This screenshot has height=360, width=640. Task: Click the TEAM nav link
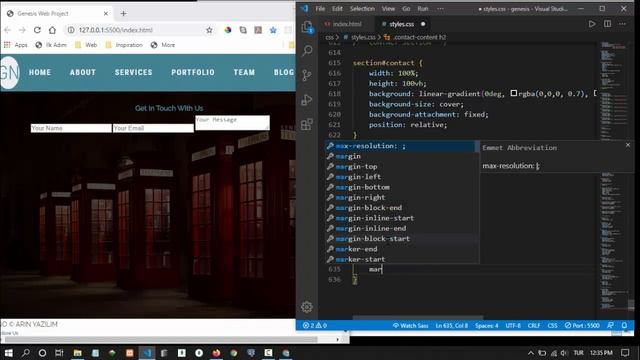(244, 72)
